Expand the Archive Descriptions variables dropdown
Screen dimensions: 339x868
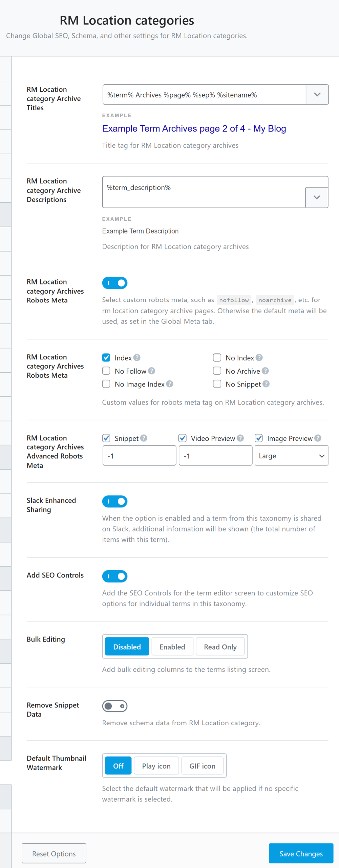(x=316, y=197)
